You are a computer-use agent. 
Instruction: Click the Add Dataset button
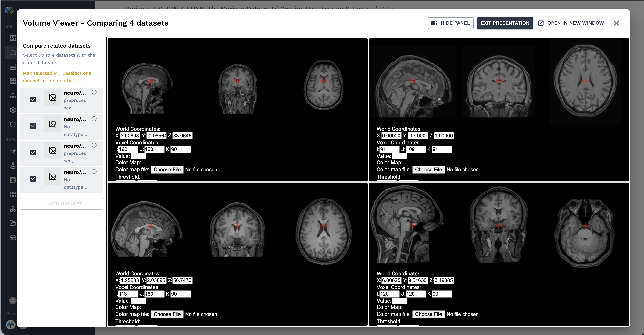point(62,204)
